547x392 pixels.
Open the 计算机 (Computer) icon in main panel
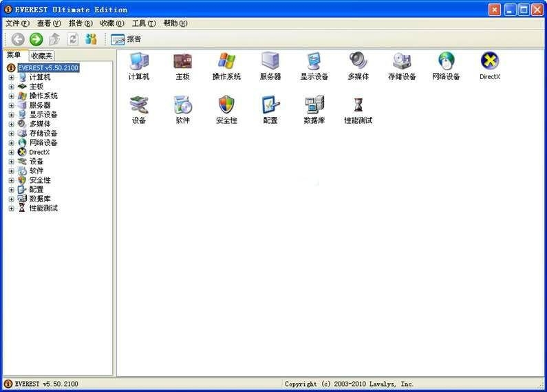coord(139,62)
